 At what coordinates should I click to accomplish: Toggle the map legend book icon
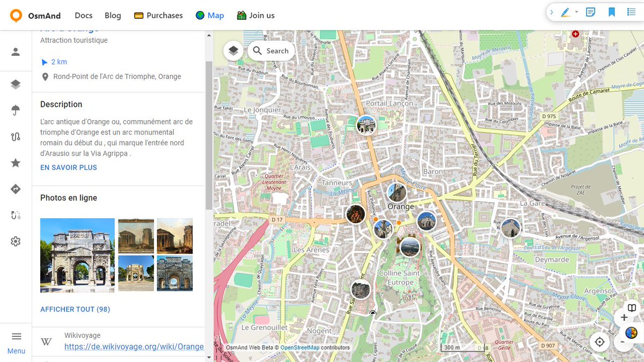point(632,308)
